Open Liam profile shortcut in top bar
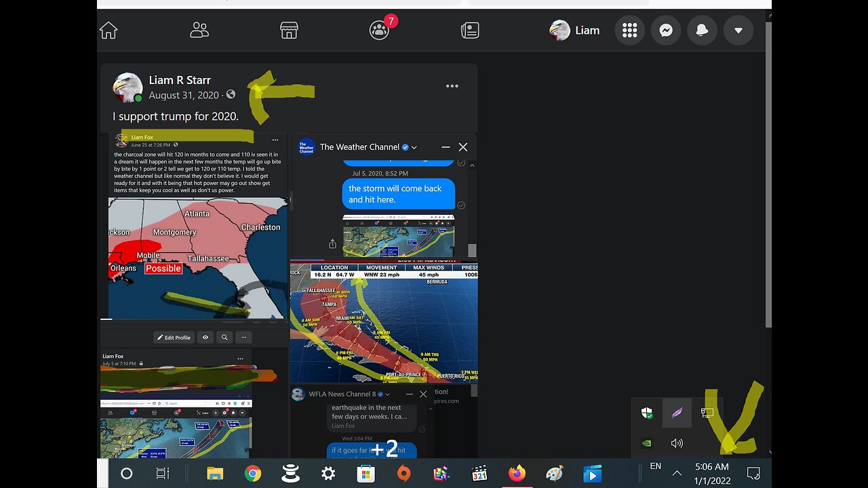The height and width of the screenshot is (488, 868). coord(575,30)
